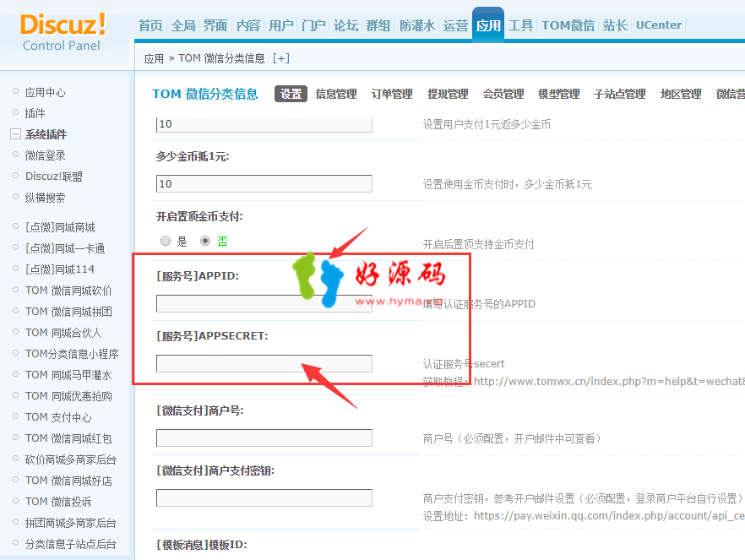Click the 应用 breadcrumb text
The width and height of the screenshot is (745, 560).
point(154,58)
